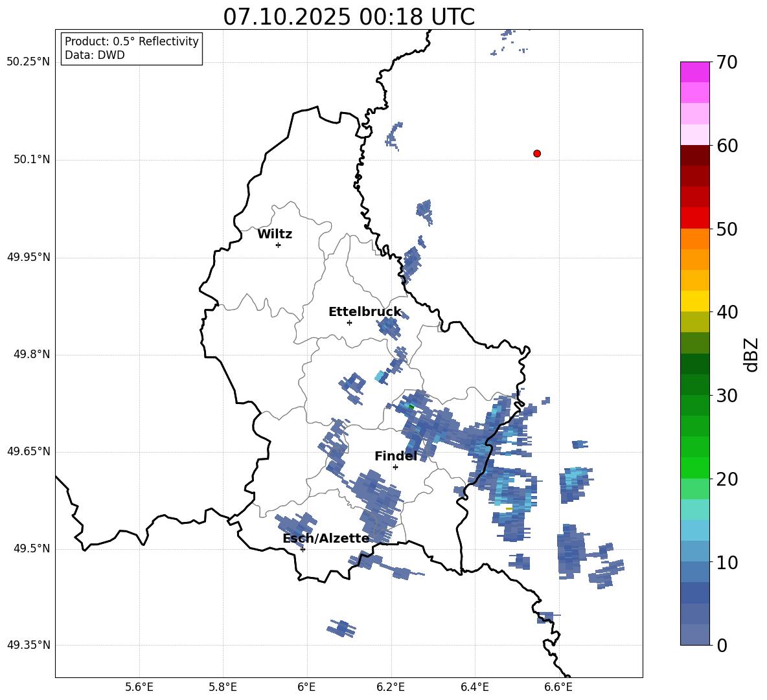Click the 5.8°E longitude label
This screenshot has height=700, width=767.
click(x=223, y=687)
